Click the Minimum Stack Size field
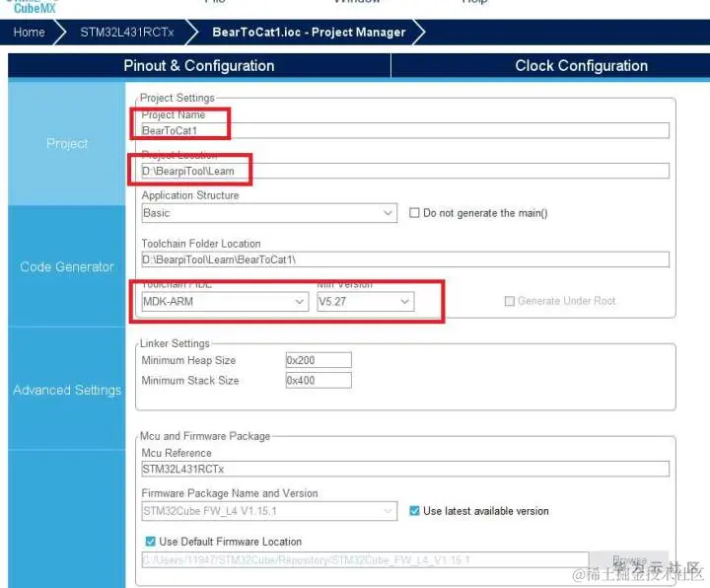This screenshot has height=588, width=710. 319,381
